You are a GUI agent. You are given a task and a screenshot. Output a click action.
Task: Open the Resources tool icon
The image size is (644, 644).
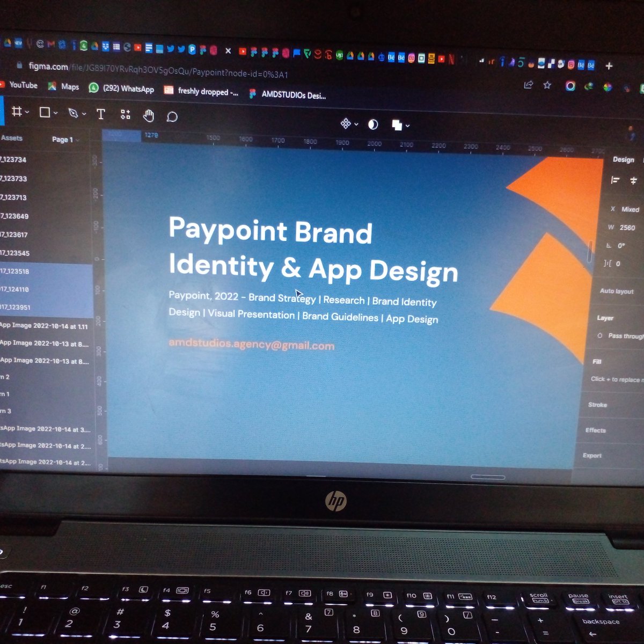pyautogui.click(x=125, y=114)
